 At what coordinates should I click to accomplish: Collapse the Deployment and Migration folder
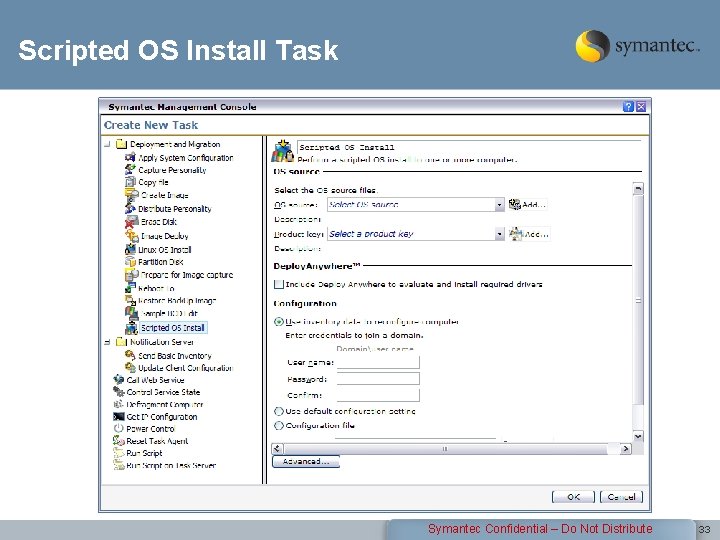pos(107,144)
